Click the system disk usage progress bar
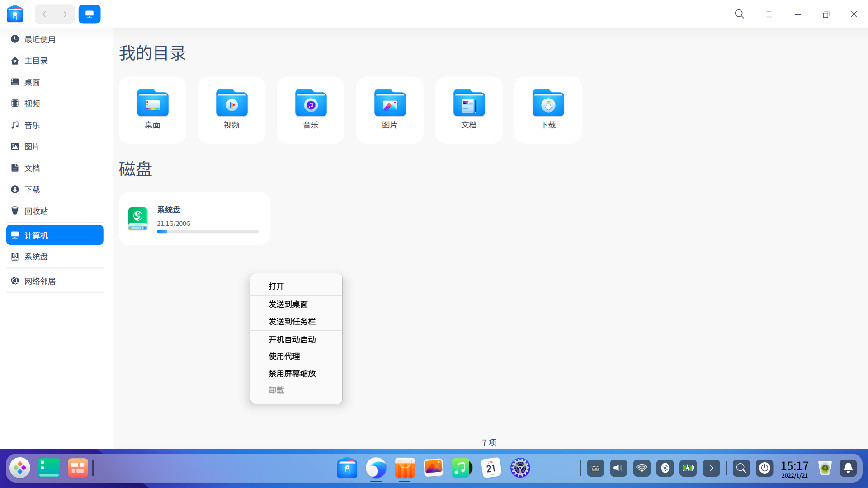Image resolution: width=868 pixels, height=488 pixels. [x=208, y=231]
